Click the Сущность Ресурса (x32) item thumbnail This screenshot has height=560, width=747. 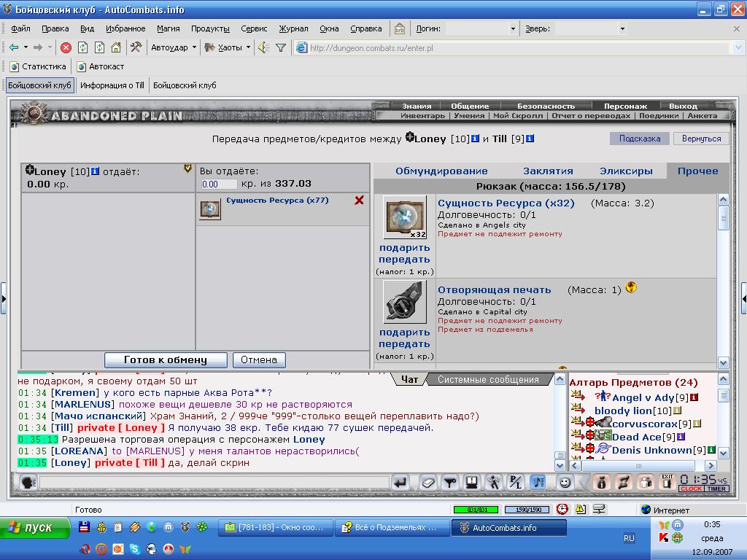(404, 218)
